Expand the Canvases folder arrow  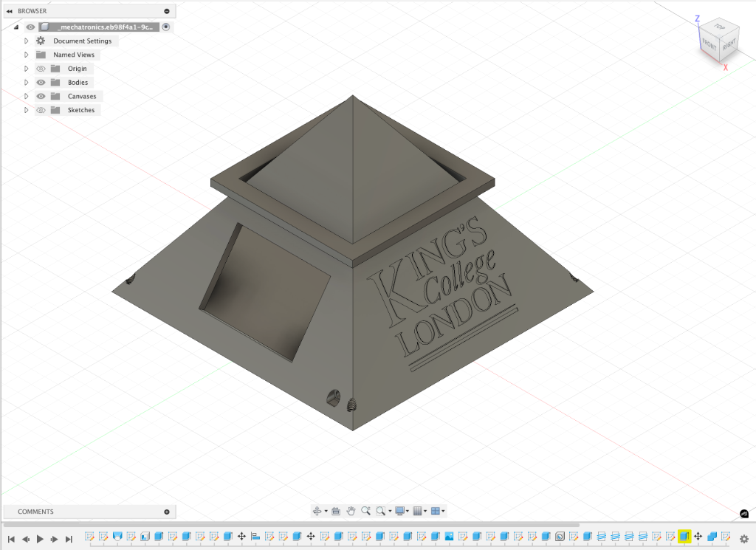point(26,97)
